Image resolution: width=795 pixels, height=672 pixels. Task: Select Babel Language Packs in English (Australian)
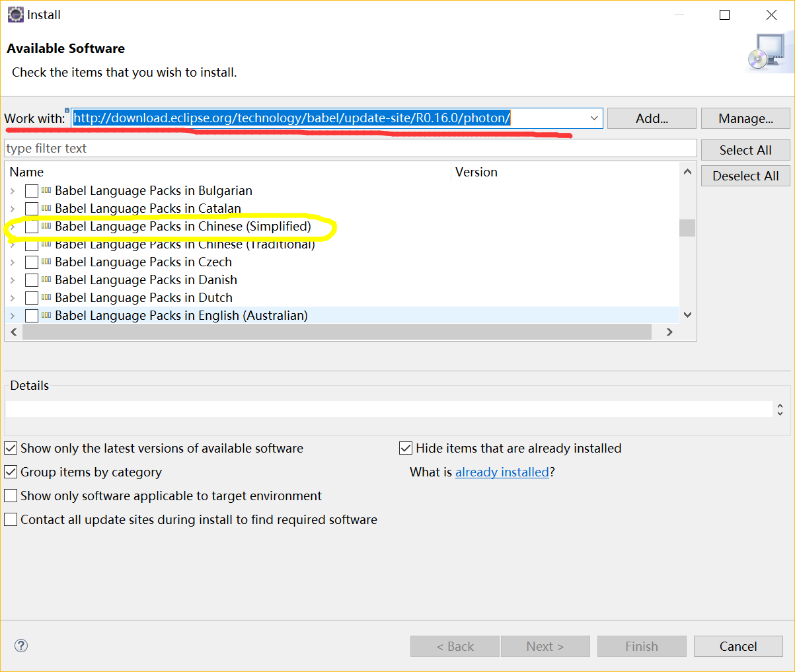(x=181, y=316)
